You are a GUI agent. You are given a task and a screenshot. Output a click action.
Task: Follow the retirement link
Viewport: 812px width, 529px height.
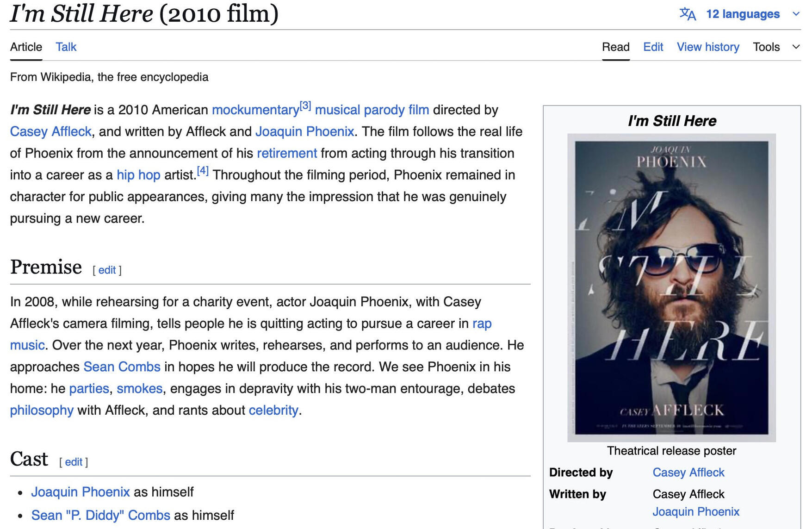click(x=286, y=154)
